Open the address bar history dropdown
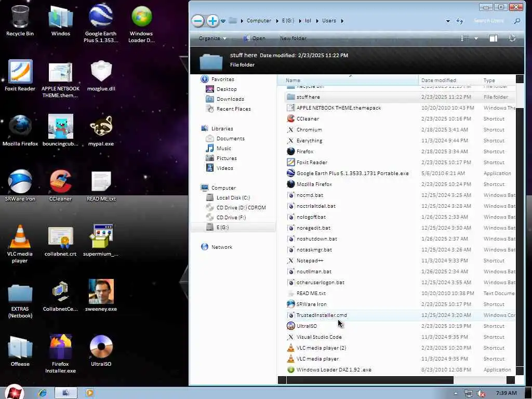The width and height of the screenshot is (532, 399). coord(448,21)
